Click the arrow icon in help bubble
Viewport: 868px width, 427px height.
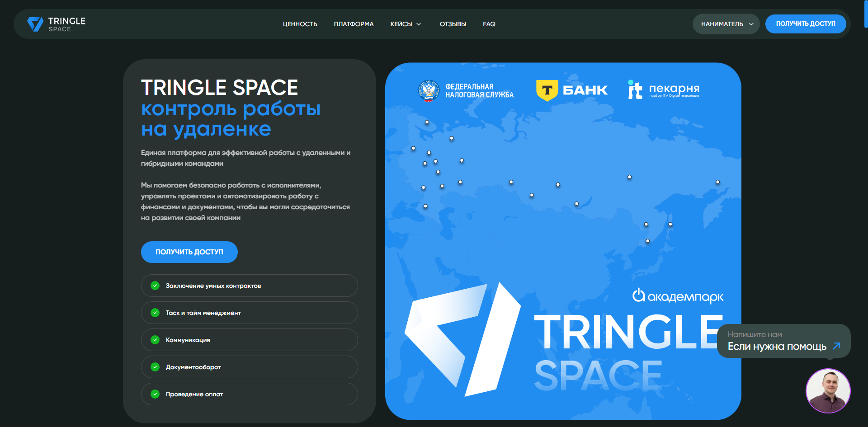coord(836,346)
